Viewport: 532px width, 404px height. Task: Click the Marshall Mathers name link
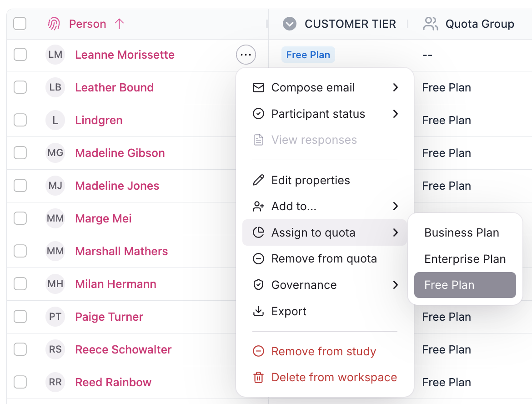click(x=121, y=252)
